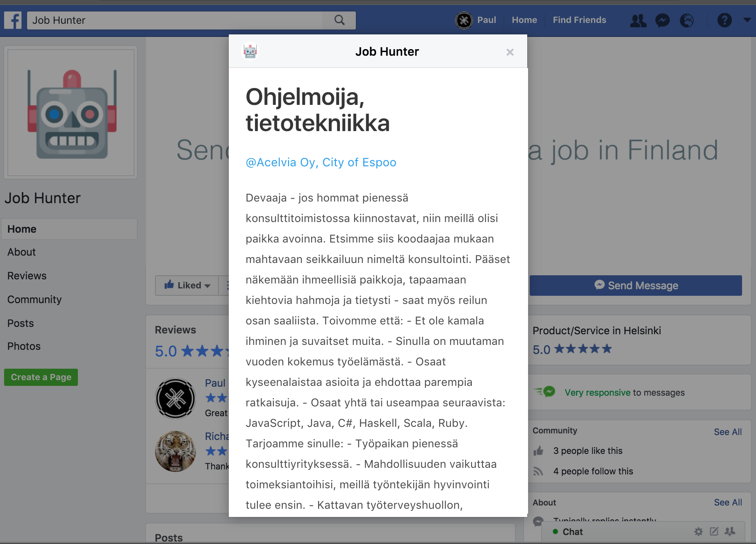756x544 pixels.
Task: Click the robot icon in dialog header
Action: click(x=250, y=52)
